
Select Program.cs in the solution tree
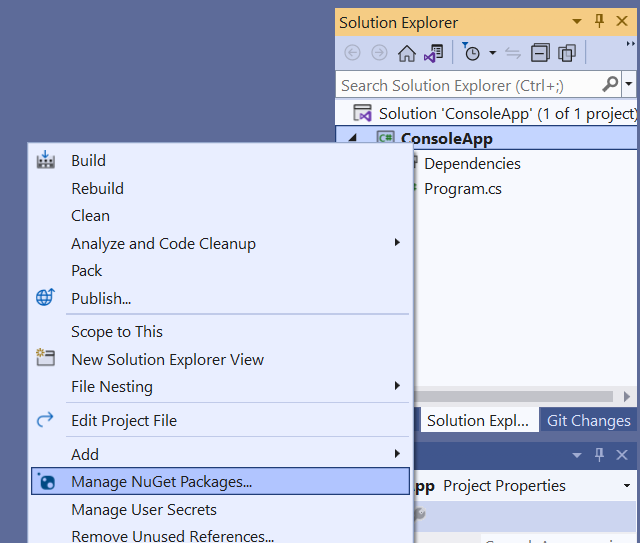[x=463, y=189]
